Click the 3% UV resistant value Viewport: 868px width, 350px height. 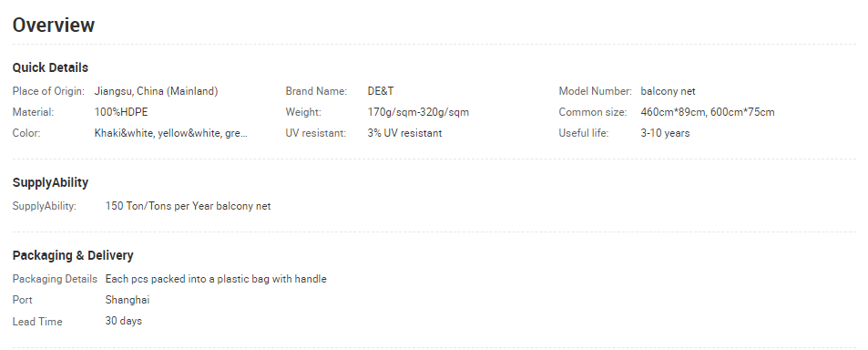[x=404, y=133]
